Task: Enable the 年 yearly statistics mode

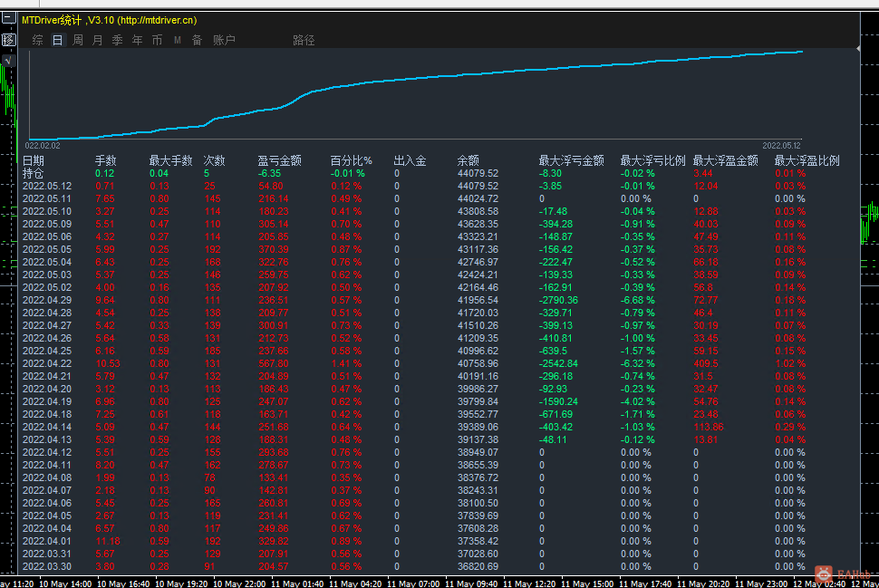Action: [136, 40]
